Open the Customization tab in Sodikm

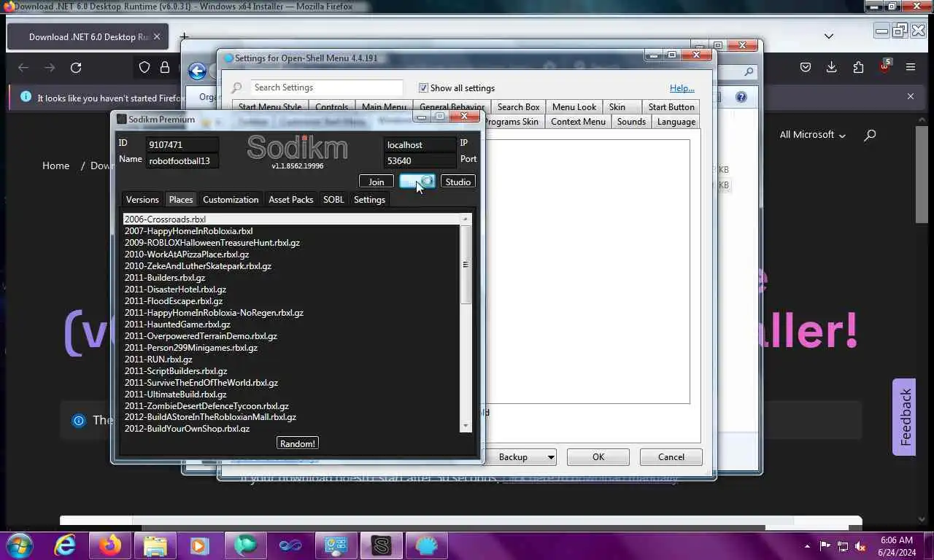tap(231, 200)
